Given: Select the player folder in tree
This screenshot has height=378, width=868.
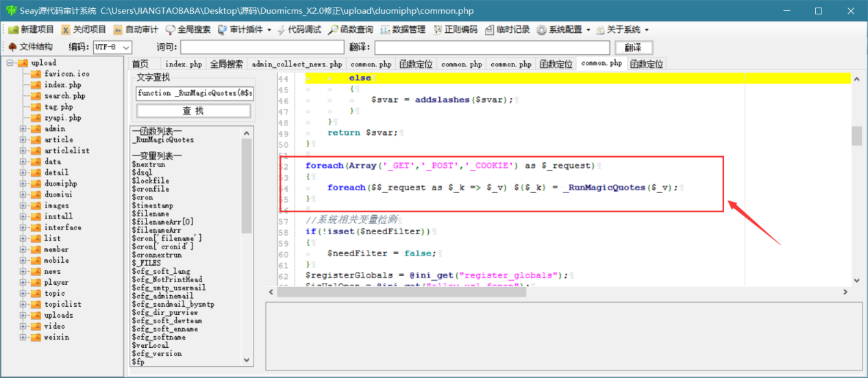Looking at the screenshot, I should click(56, 281).
